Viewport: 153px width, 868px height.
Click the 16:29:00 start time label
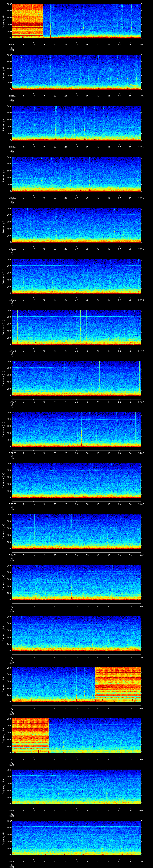[x=12, y=810]
